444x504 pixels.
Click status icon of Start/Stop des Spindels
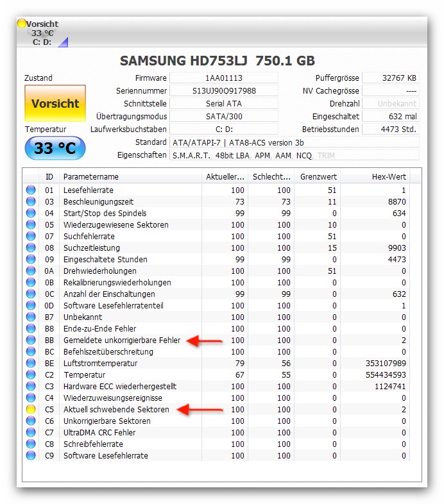(x=31, y=213)
